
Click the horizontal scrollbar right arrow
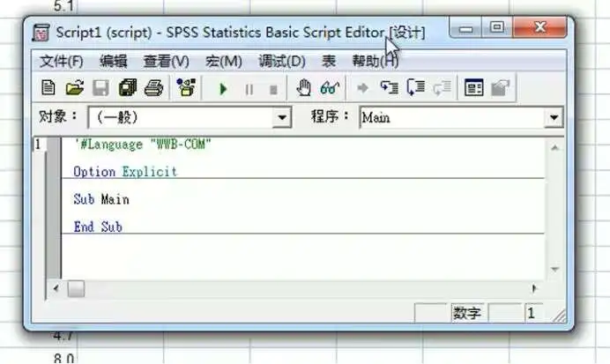[x=534, y=288]
